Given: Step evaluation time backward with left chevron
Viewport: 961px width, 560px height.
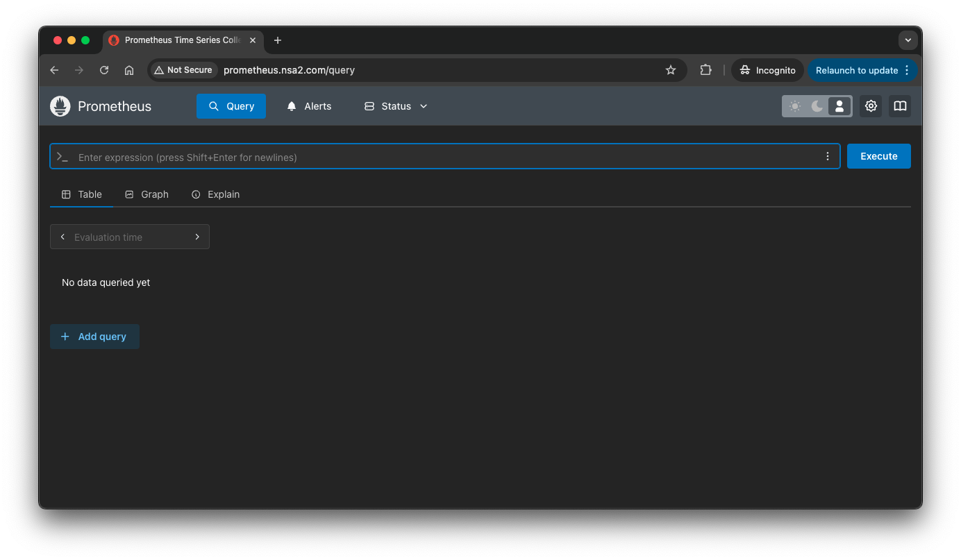Looking at the screenshot, I should coord(62,237).
